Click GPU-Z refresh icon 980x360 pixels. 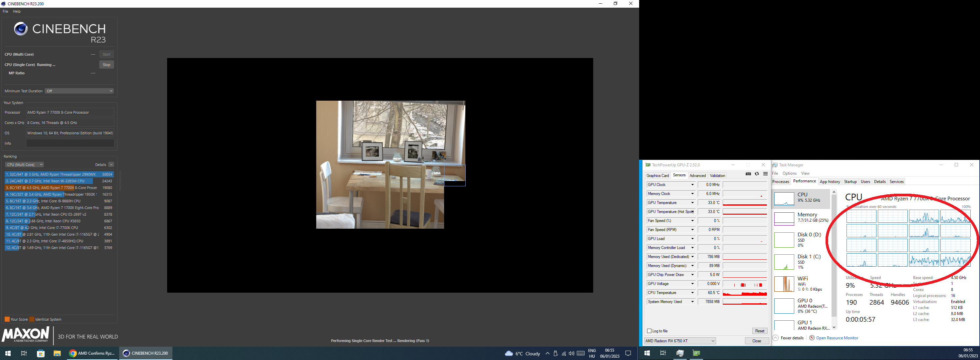pyautogui.click(x=757, y=174)
